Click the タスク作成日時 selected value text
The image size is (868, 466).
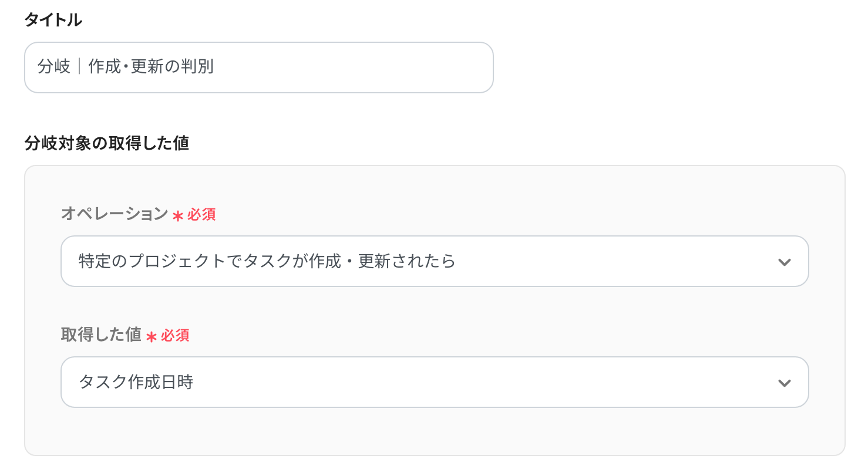tap(136, 382)
